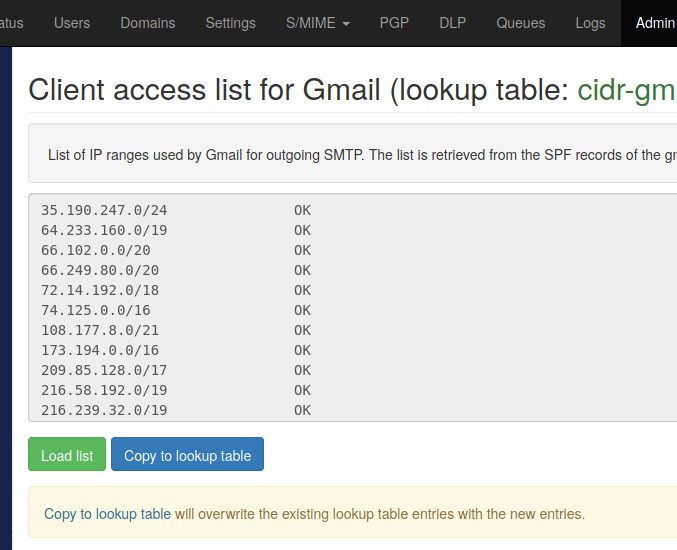Select the 74.125.0.0/16 entry
677x550 pixels.
[96, 310]
